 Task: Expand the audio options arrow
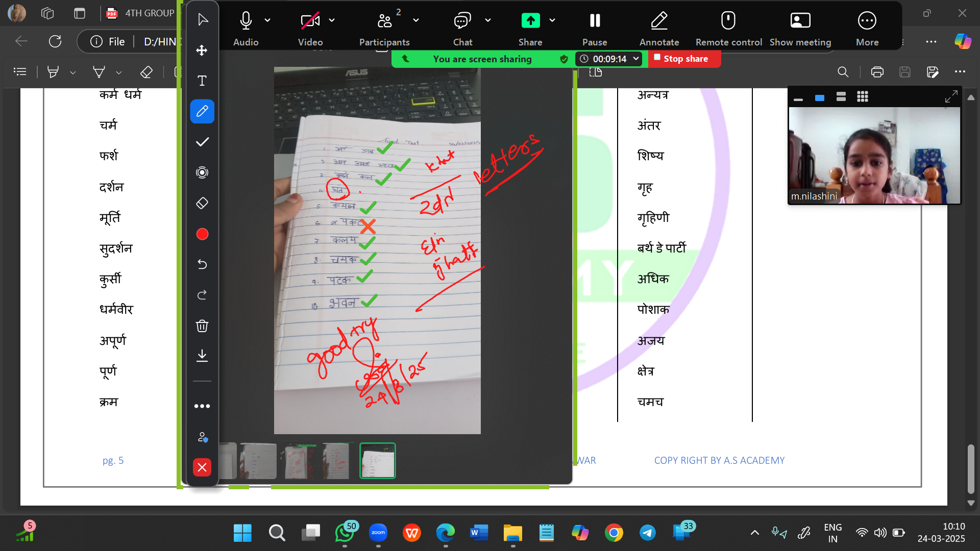click(267, 20)
